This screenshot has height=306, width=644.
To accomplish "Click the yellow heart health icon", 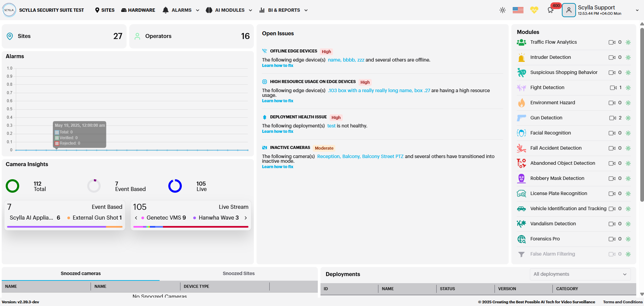I will (534, 10).
